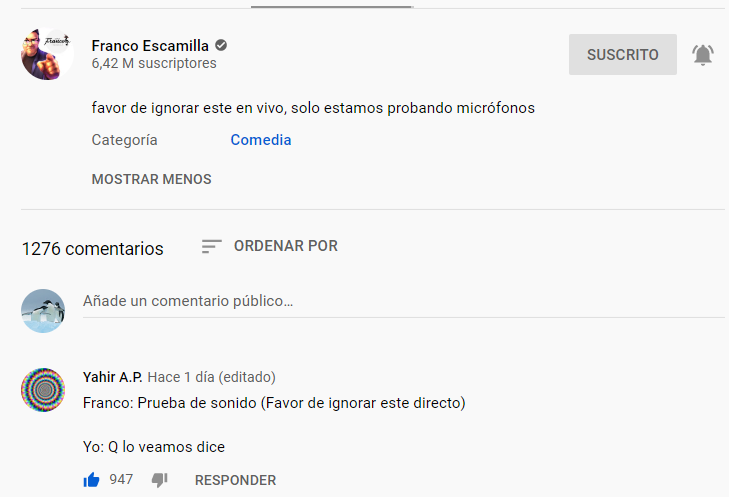Open Franco Escamilla channel avatar

pos(47,54)
